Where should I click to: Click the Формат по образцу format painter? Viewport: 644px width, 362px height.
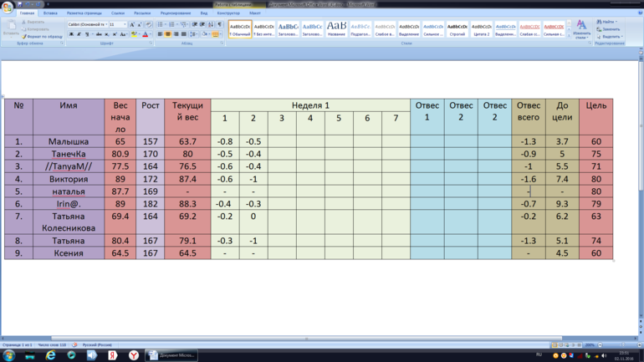[43, 37]
